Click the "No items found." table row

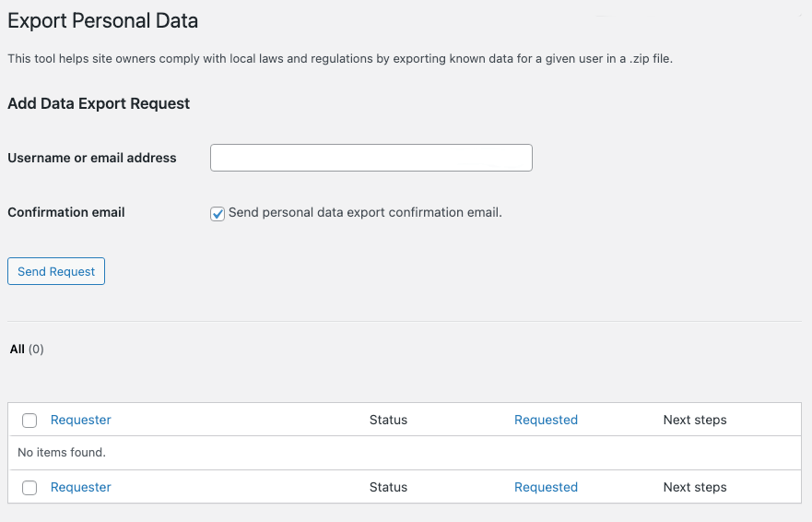[63, 453]
